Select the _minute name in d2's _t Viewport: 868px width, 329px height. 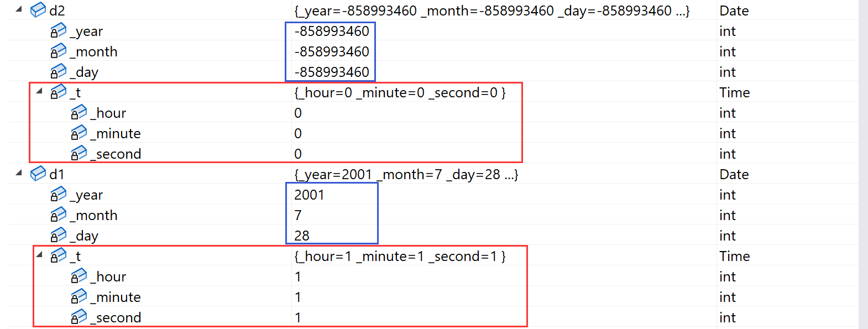coord(116,134)
